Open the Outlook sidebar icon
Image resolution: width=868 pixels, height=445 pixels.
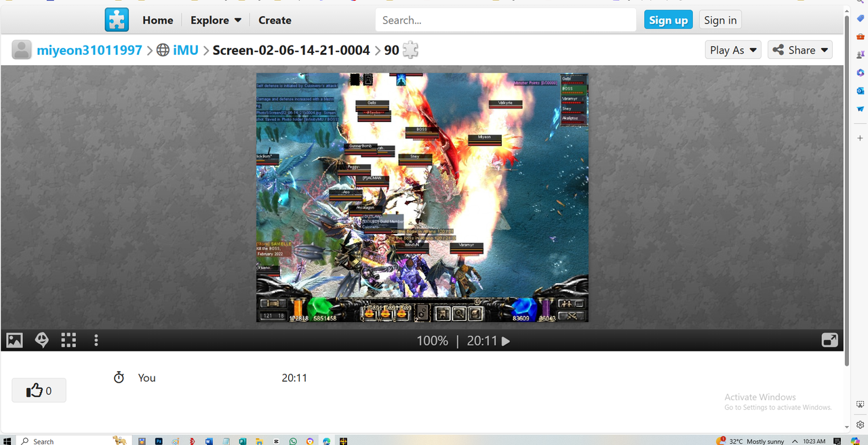860,91
